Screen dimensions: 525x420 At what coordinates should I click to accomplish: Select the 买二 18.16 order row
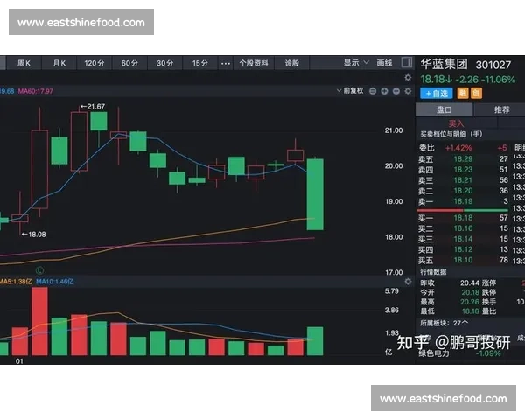463,228
